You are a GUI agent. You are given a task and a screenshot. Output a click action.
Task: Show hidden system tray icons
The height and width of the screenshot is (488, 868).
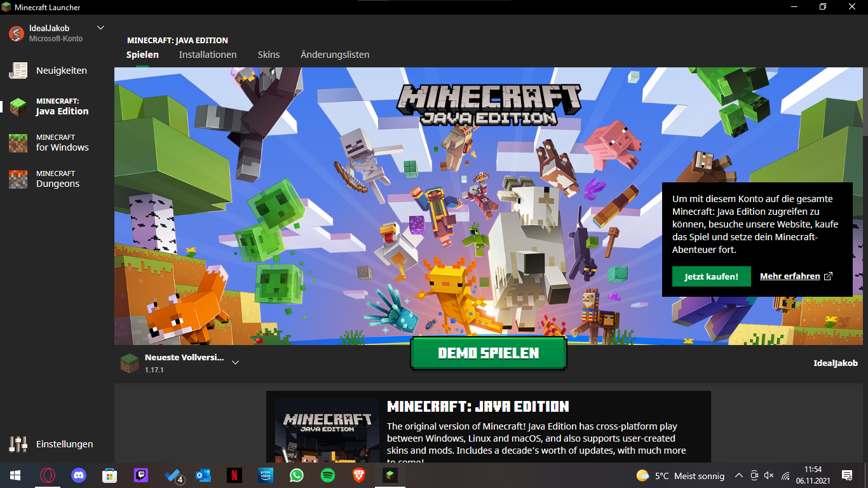coord(738,475)
